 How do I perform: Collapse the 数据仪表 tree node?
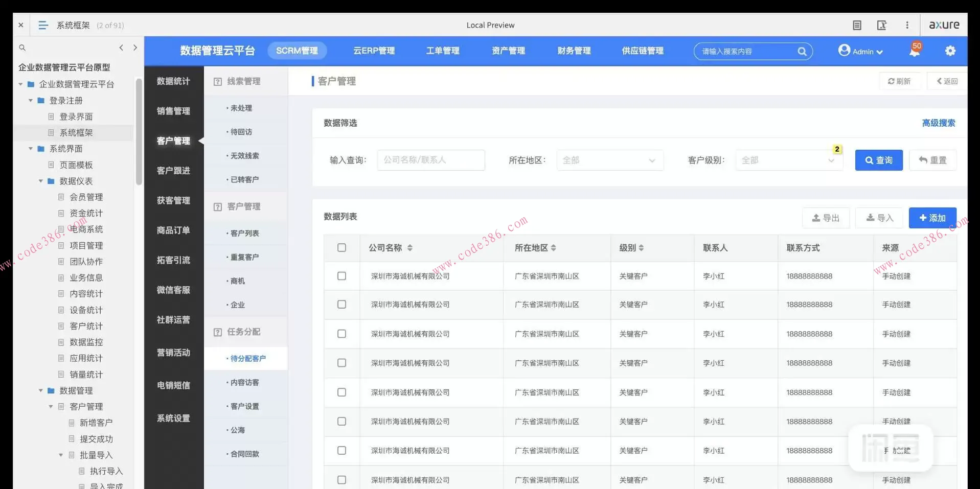coord(40,181)
